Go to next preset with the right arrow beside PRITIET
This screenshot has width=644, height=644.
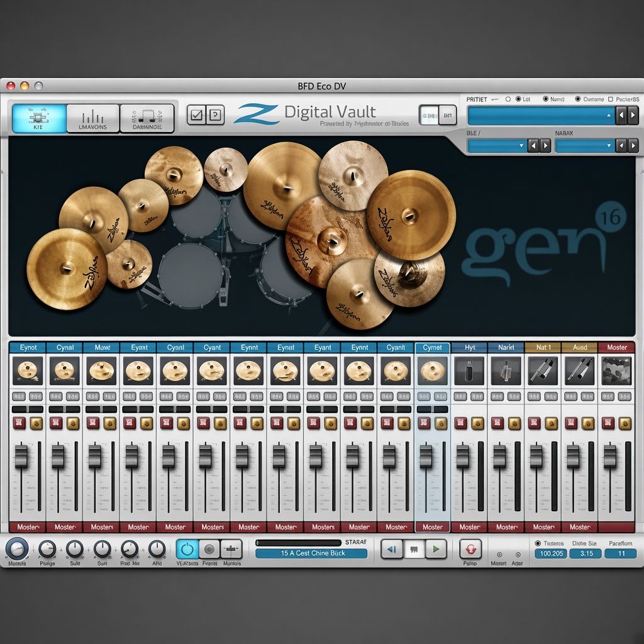[x=633, y=116]
